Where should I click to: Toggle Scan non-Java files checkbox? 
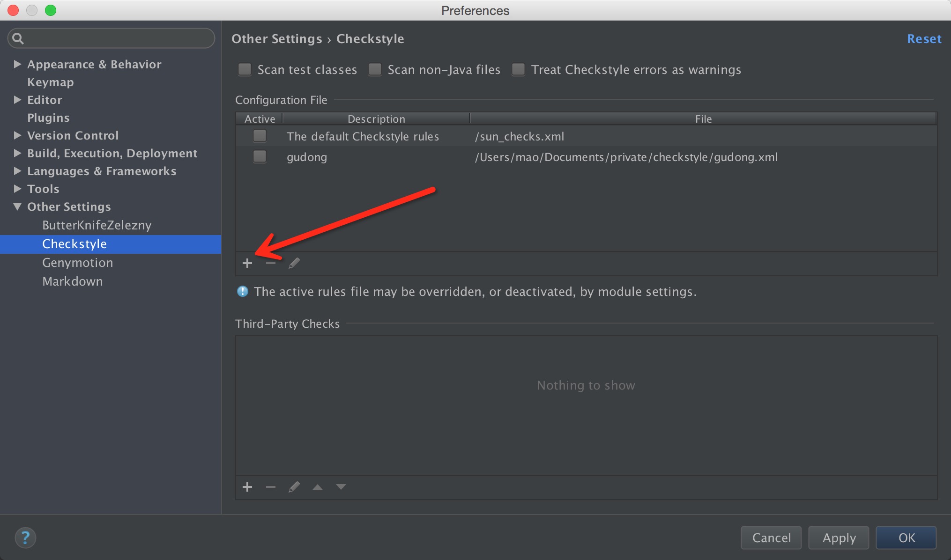tap(375, 70)
